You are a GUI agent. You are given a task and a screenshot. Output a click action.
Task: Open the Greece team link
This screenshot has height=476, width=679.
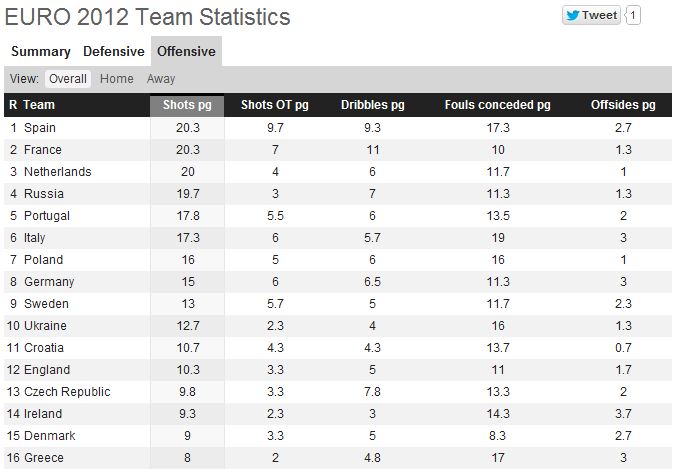(x=44, y=458)
